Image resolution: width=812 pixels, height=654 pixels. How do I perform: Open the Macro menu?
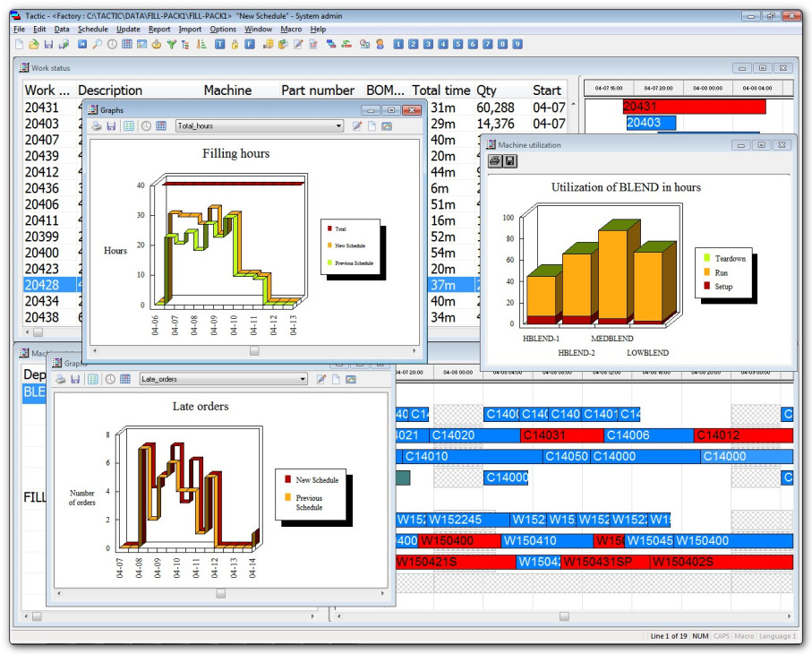[x=291, y=29]
